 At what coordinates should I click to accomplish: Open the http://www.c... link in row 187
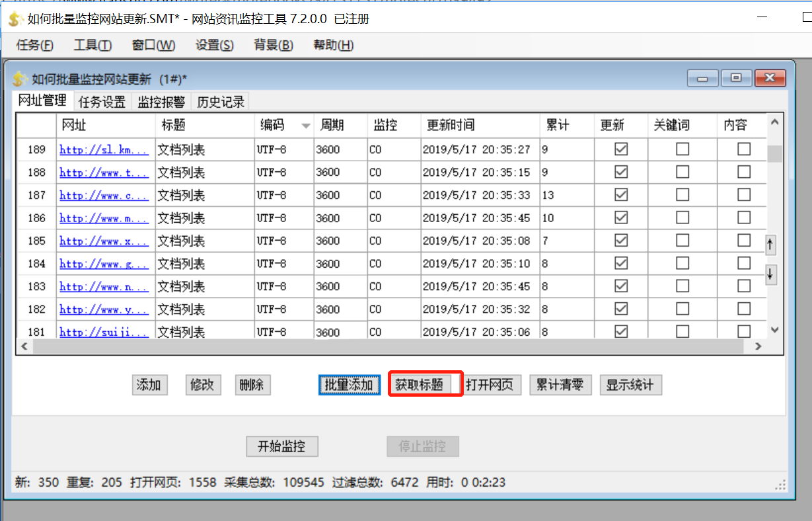pos(104,196)
